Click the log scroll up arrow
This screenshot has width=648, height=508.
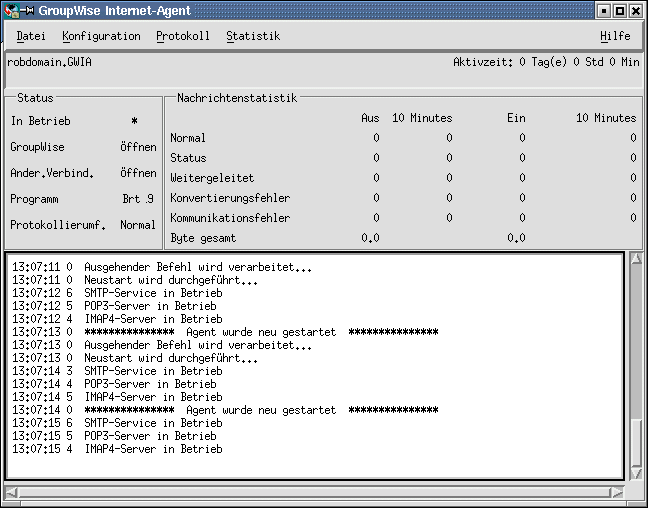tap(635, 261)
